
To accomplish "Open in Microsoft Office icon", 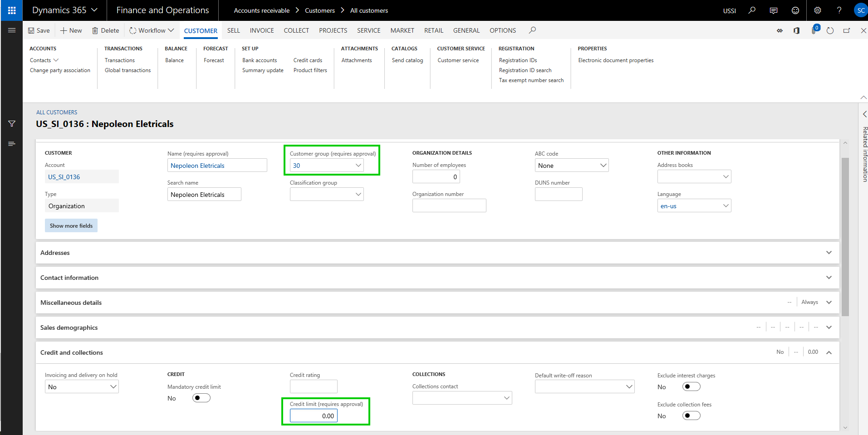I will point(796,30).
